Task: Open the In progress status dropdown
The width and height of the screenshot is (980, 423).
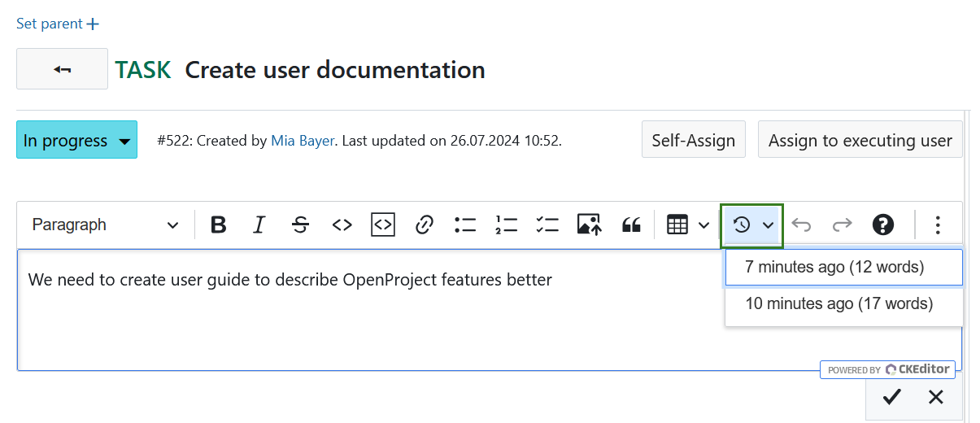Action: click(76, 141)
